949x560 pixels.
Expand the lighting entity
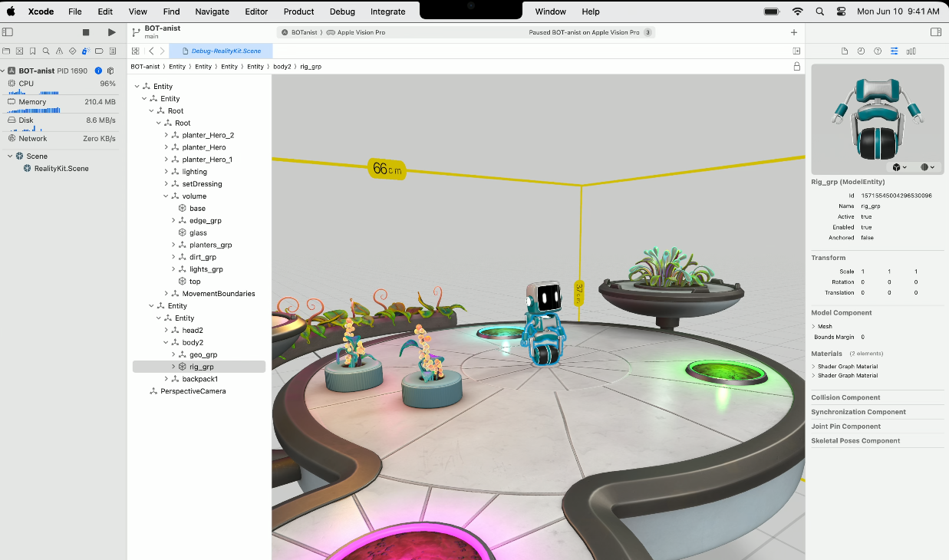click(166, 172)
